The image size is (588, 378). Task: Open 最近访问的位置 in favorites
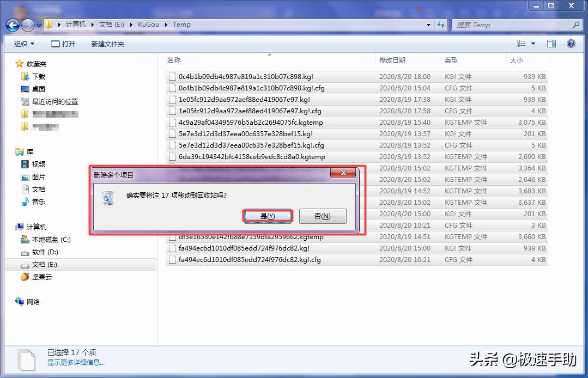tap(54, 101)
